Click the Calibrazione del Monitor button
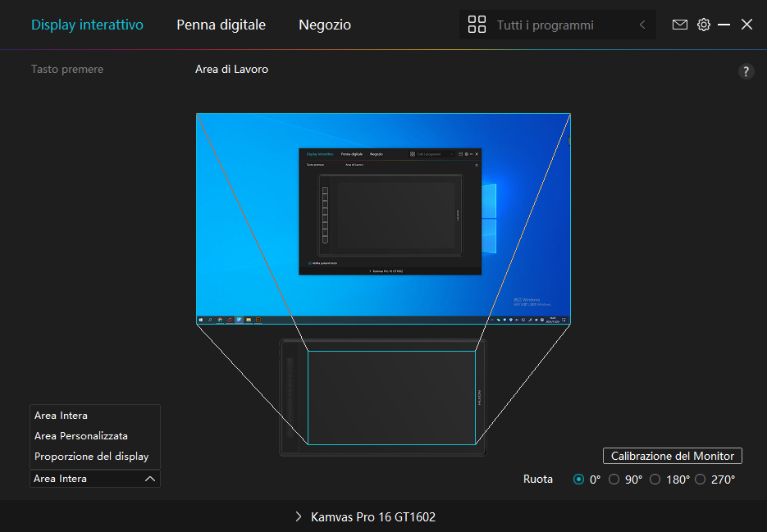767x532 pixels. [x=672, y=456]
